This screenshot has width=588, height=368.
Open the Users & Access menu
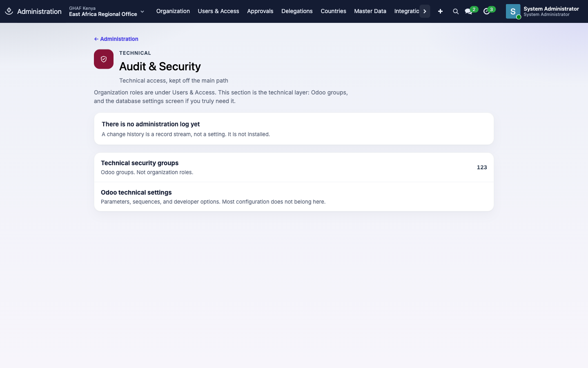[x=218, y=11]
